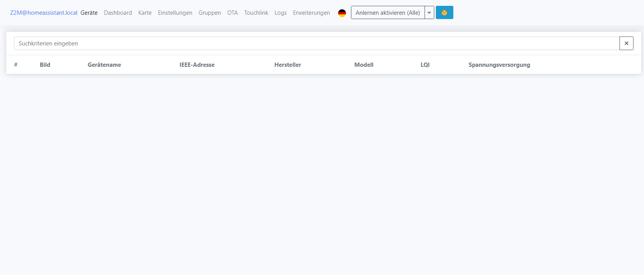Click Anlernen aktivieren (Alle) button

tap(388, 12)
